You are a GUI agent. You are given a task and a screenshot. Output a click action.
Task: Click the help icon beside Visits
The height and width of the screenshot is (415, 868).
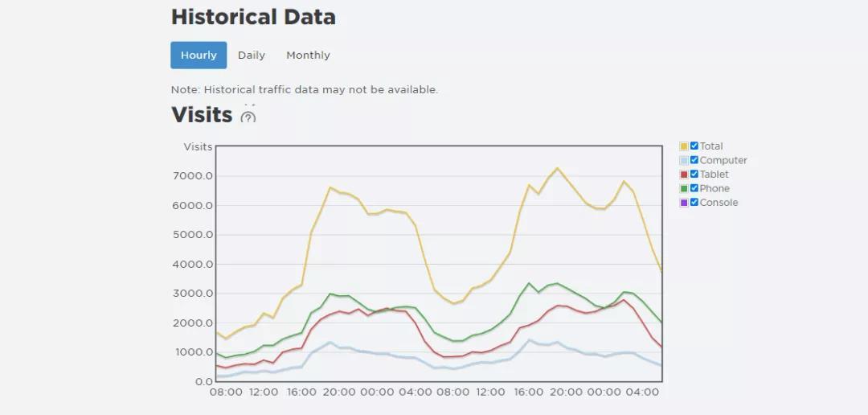tap(248, 117)
